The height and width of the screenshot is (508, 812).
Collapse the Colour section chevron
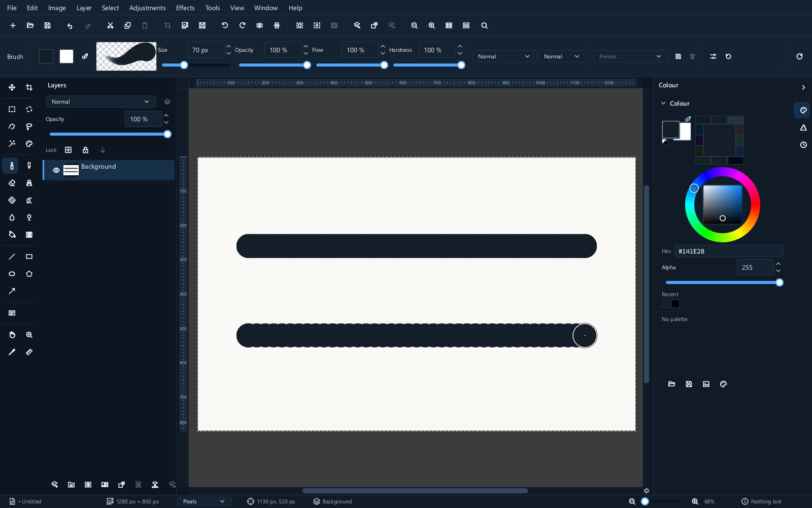[663, 103]
